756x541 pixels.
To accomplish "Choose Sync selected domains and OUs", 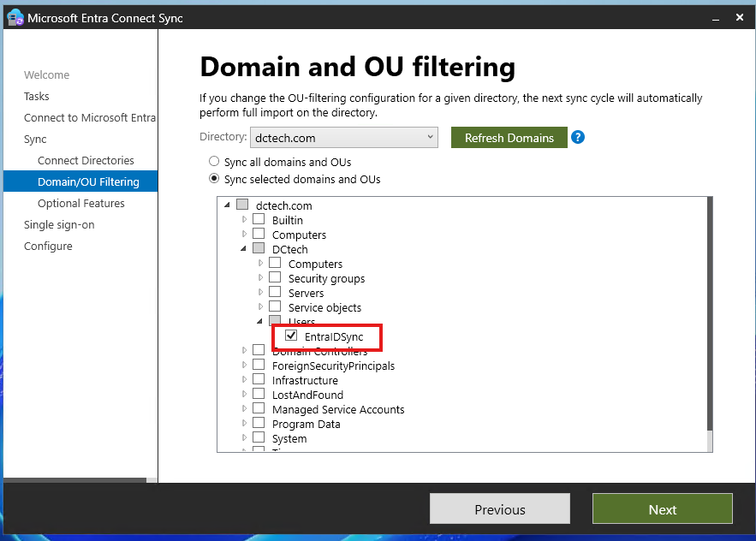I will click(214, 178).
